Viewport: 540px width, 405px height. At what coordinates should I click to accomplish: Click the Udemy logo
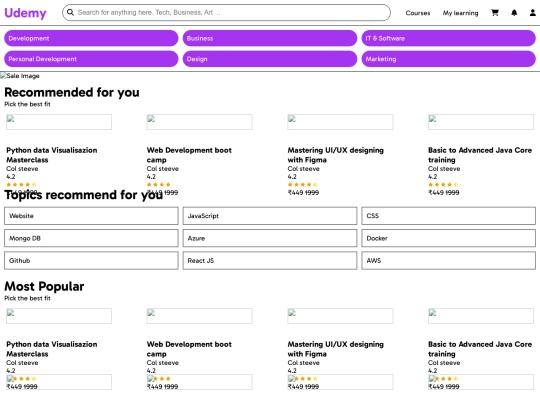tap(25, 13)
